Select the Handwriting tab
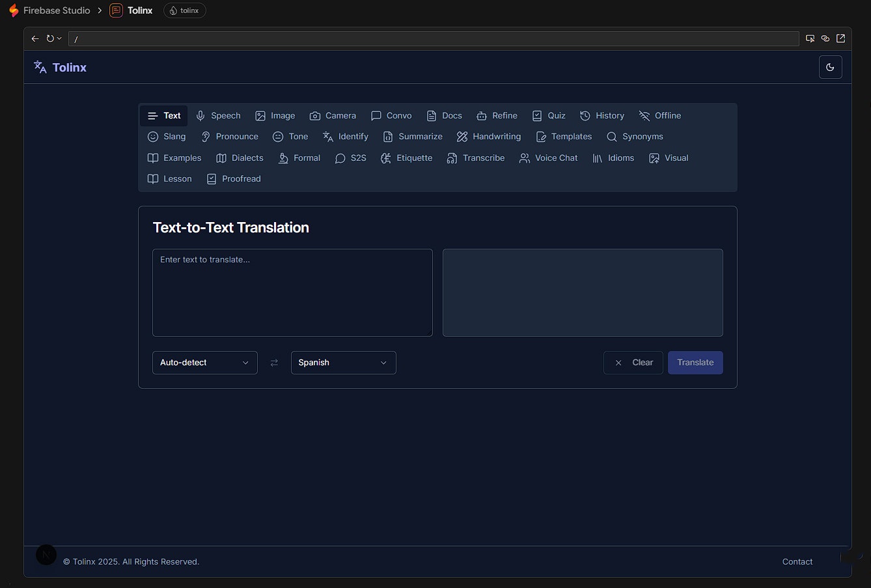871x588 pixels. tap(489, 137)
